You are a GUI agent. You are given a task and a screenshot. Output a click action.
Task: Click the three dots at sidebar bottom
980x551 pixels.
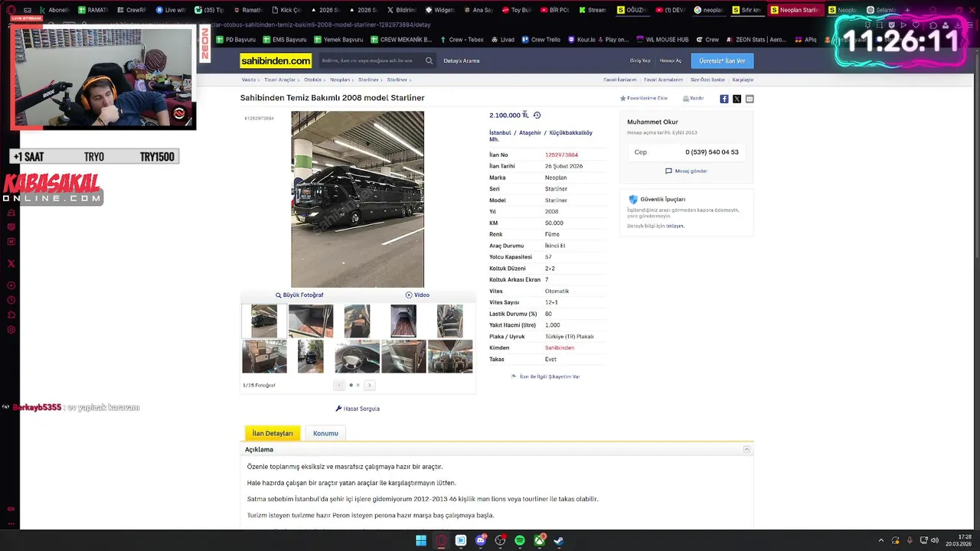point(11,524)
